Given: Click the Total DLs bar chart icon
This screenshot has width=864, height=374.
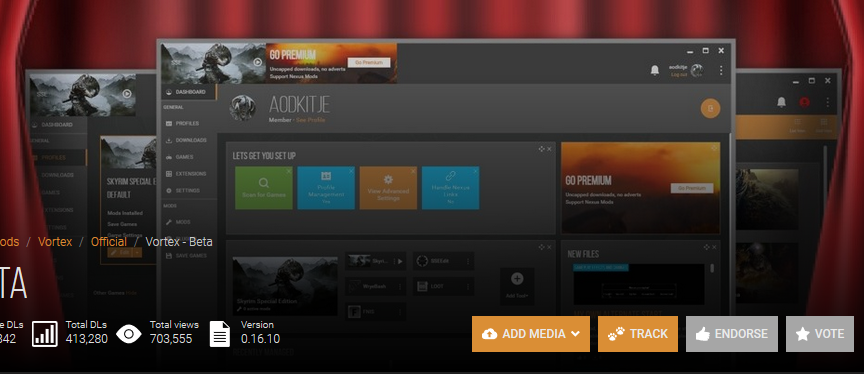Looking at the screenshot, I should [x=45, y=334].
